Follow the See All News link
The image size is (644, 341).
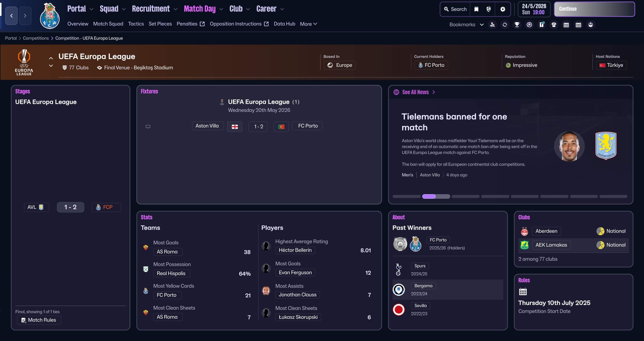tap(415, 92)
